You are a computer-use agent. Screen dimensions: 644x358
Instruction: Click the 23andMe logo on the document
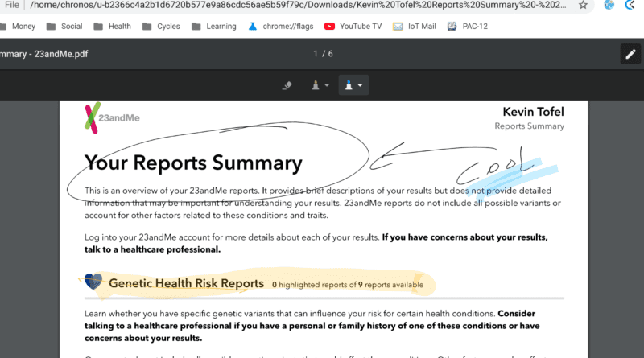[x=112, y=117]
